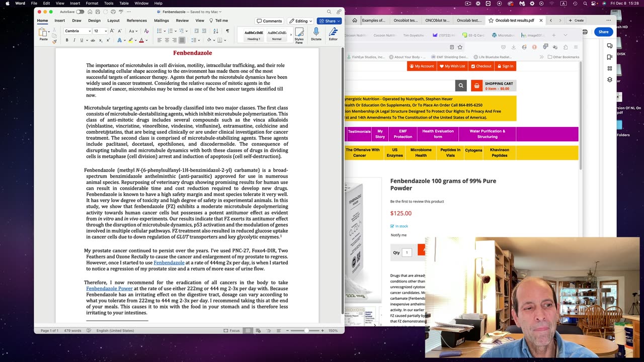Toggle the AutoSave switch in Word
The image size is (644, 362).
(80, 12)
